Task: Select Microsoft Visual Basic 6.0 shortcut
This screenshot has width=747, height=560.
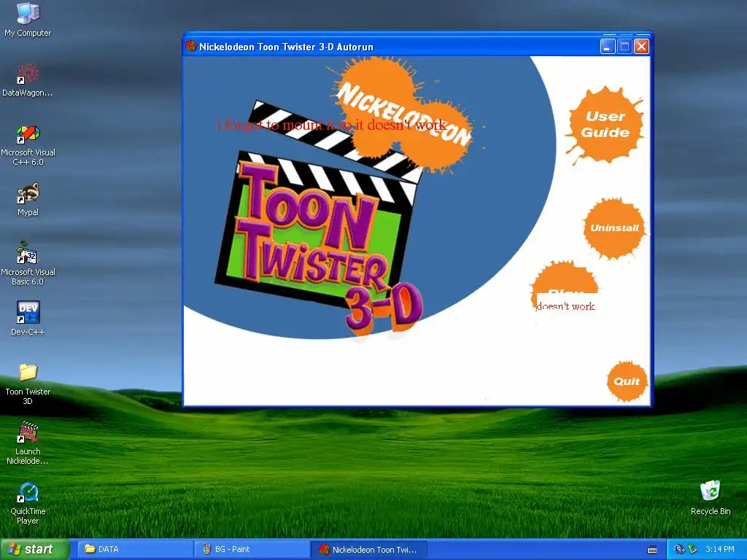Action: point(28,263)
